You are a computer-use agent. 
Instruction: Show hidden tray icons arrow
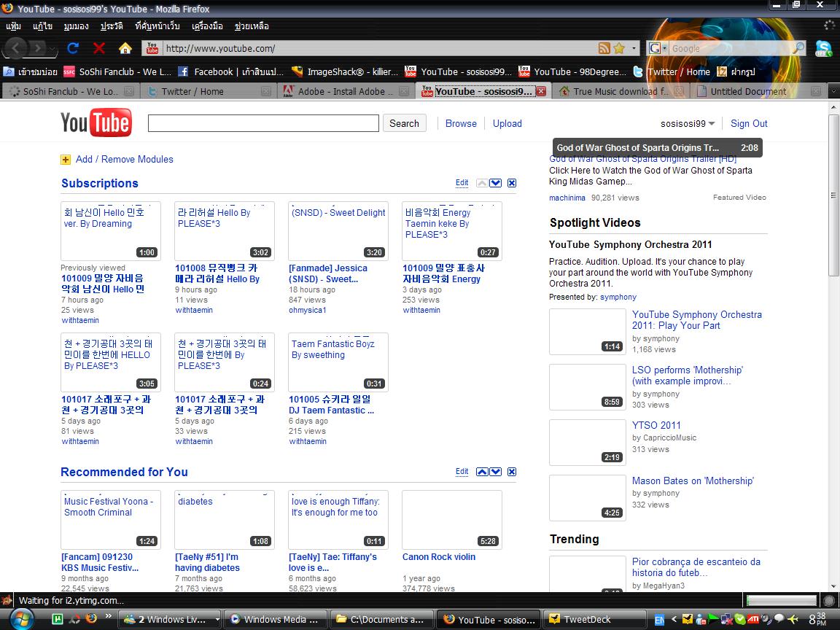674,620
